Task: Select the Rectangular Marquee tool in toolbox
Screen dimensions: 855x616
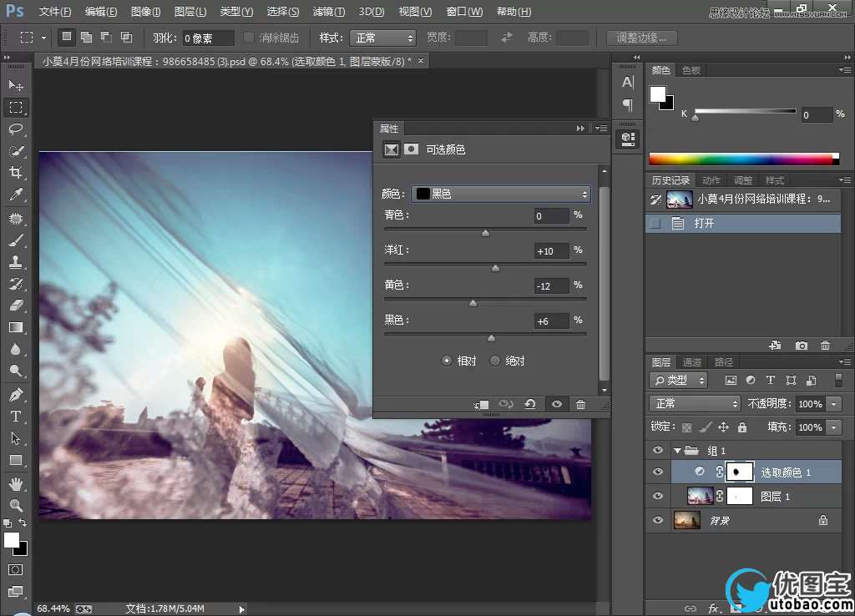Action: (x=16, y=108)
